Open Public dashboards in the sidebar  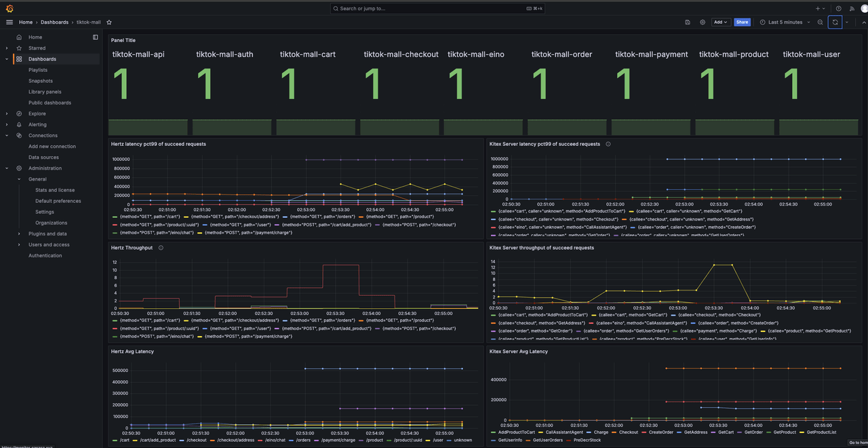coord(50,102)
